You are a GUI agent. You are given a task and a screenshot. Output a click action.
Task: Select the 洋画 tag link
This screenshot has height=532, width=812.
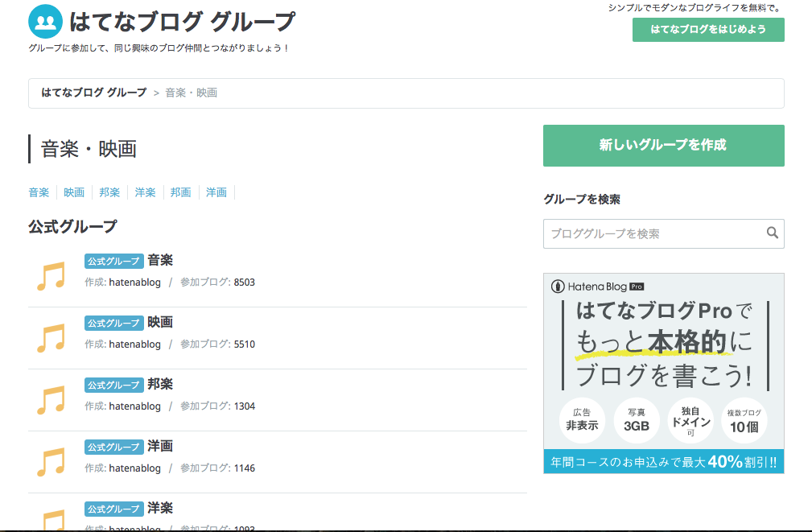tap(216, 192)
